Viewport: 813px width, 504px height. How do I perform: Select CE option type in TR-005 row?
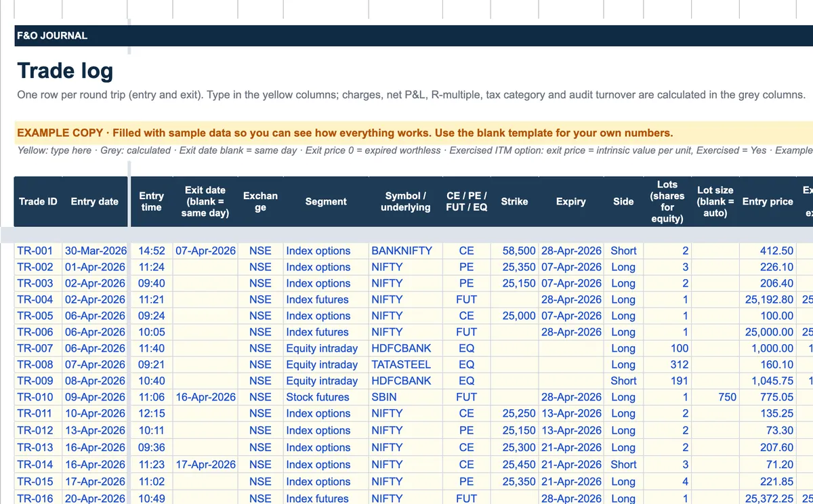(467, 316)
